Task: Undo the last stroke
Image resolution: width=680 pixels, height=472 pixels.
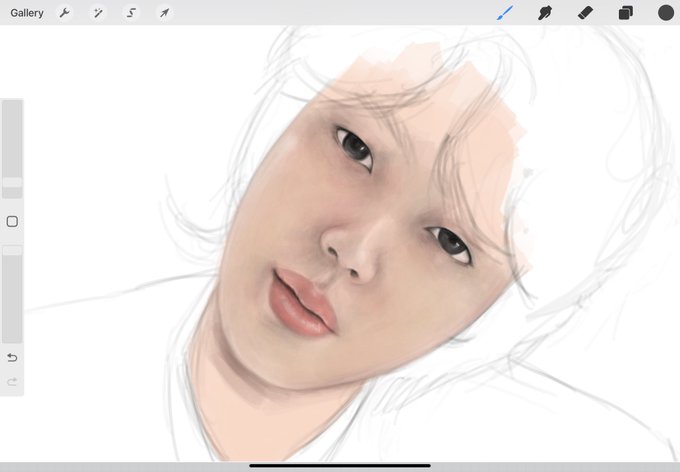Action: point(12,357)
